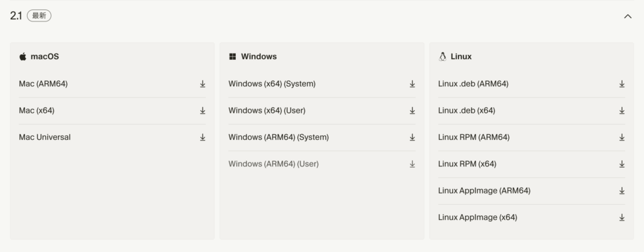Screen dimensions: 644x252
Task: Click download icon next to Mac (x64)
Action: click(x=203, y=111)
